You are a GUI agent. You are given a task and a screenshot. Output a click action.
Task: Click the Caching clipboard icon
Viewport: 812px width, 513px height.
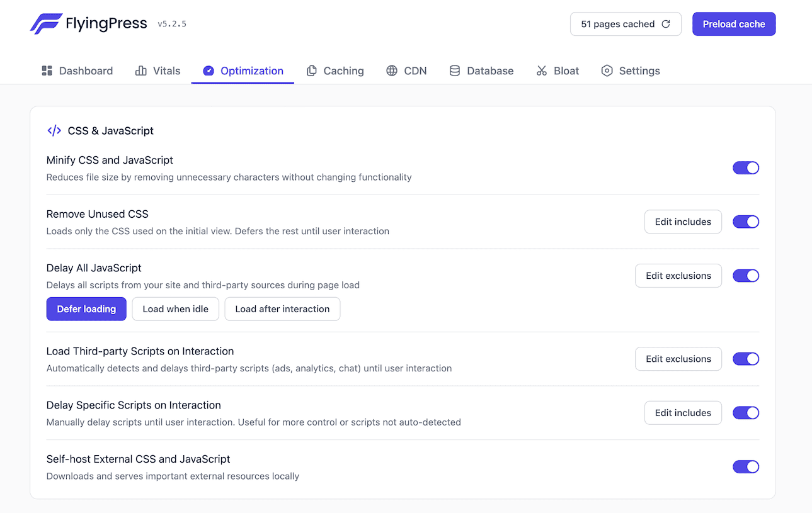tap(313, 70)
